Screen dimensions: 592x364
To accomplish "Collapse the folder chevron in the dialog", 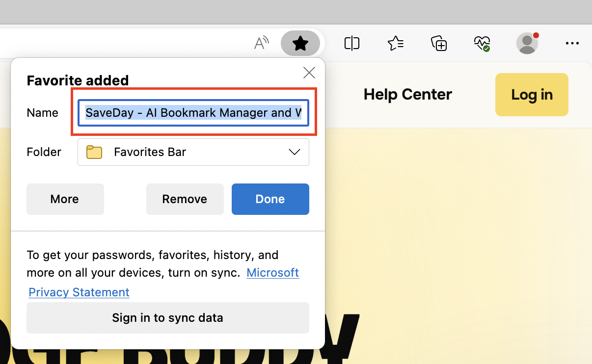I will [294, 152].
